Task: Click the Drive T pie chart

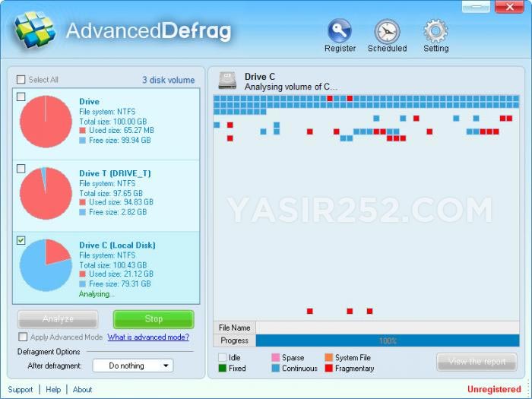Action: coord(46,193)
